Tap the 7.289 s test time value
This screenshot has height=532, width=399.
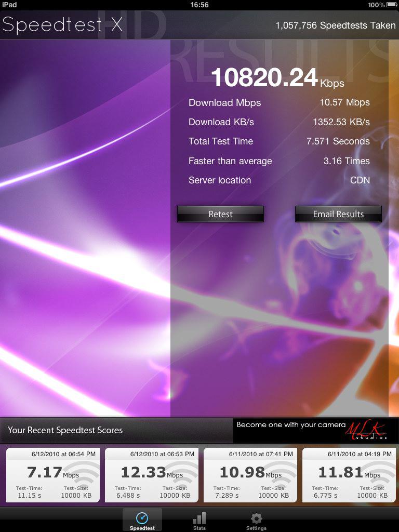point(227,495)
